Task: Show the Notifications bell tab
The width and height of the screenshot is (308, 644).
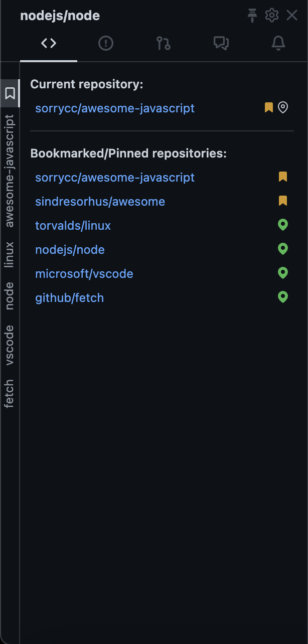Action: coord(278,44)
